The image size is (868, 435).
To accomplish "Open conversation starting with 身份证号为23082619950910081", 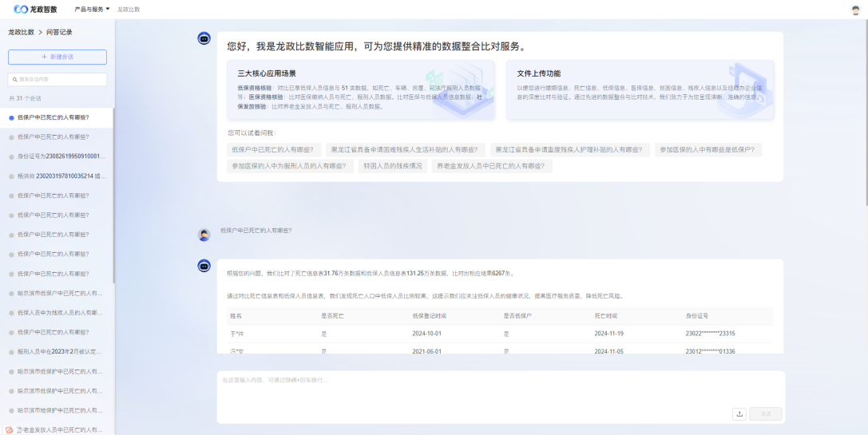I will click(x=60, y=156).
